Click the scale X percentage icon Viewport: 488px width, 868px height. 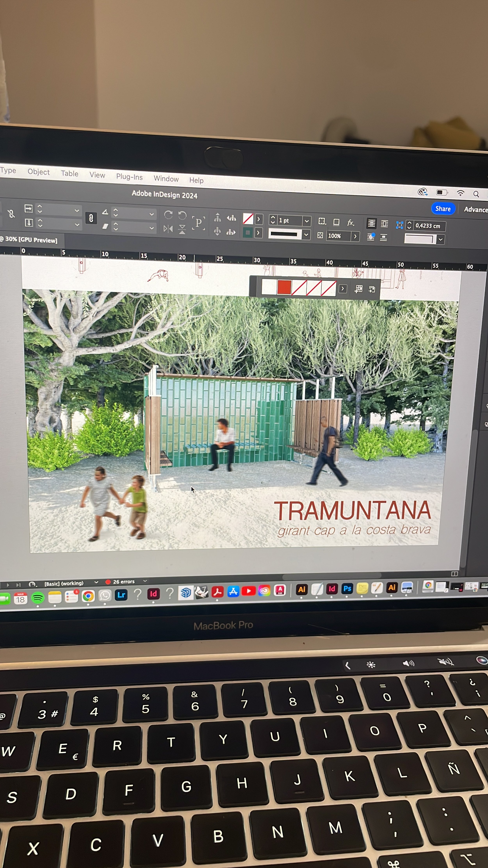[29, 209]
